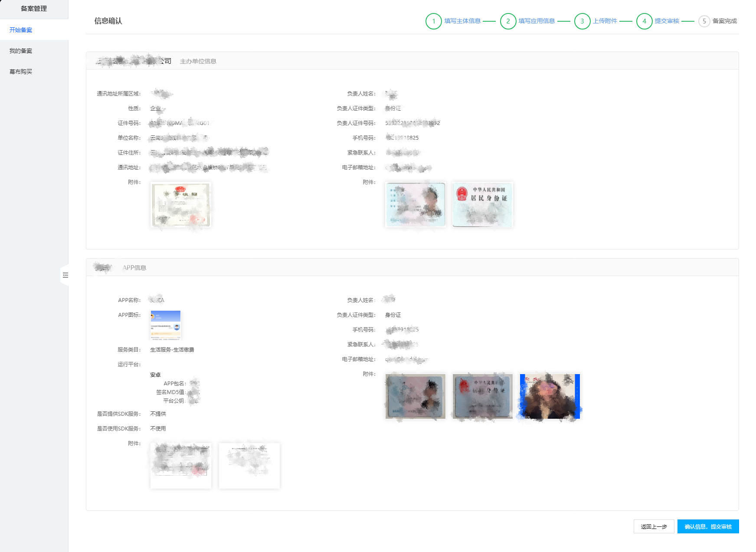This screenshot has width=756, height=552.
Task: Open ID card front attachment in APP信息
Action: [x=415, y=396]
